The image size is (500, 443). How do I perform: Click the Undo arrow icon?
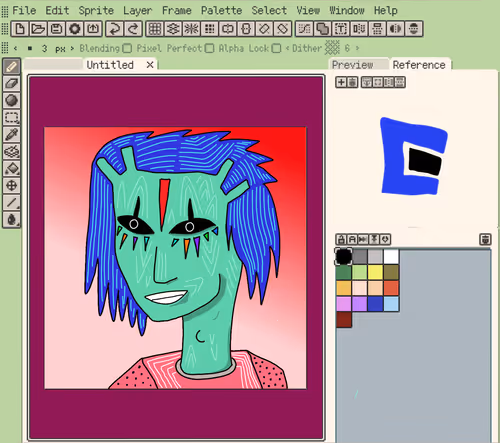115,29
